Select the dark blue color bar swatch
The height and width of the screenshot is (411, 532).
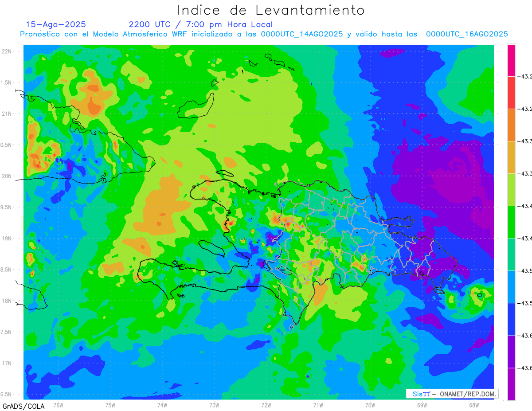(511, 319)
